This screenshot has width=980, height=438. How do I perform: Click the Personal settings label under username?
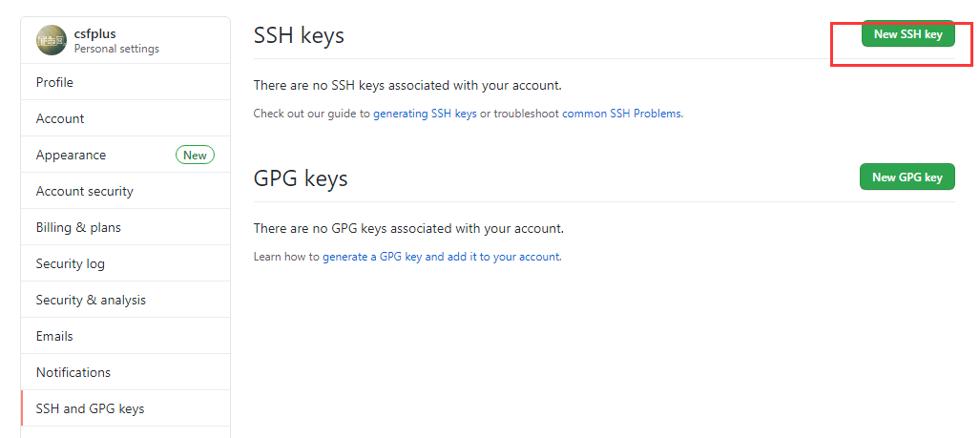116,49
